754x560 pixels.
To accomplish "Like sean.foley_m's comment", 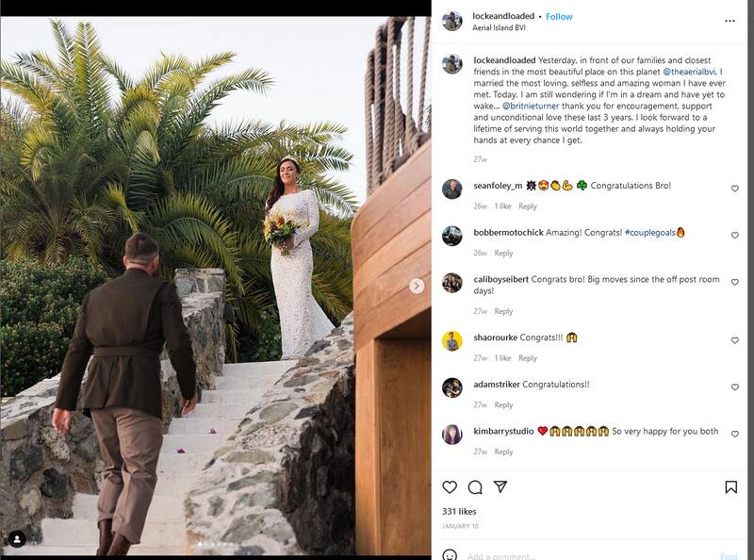I will tap(735, 189).
